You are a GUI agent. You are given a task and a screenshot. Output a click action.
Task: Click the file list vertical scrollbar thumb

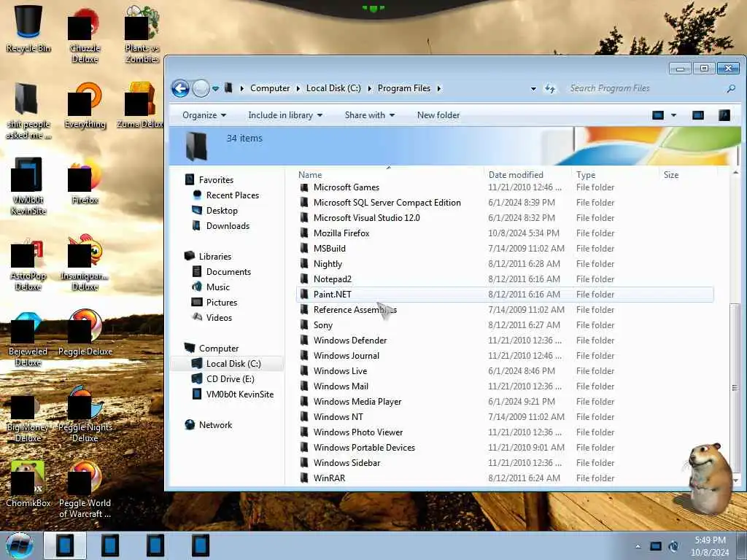(x=735, y=388)
